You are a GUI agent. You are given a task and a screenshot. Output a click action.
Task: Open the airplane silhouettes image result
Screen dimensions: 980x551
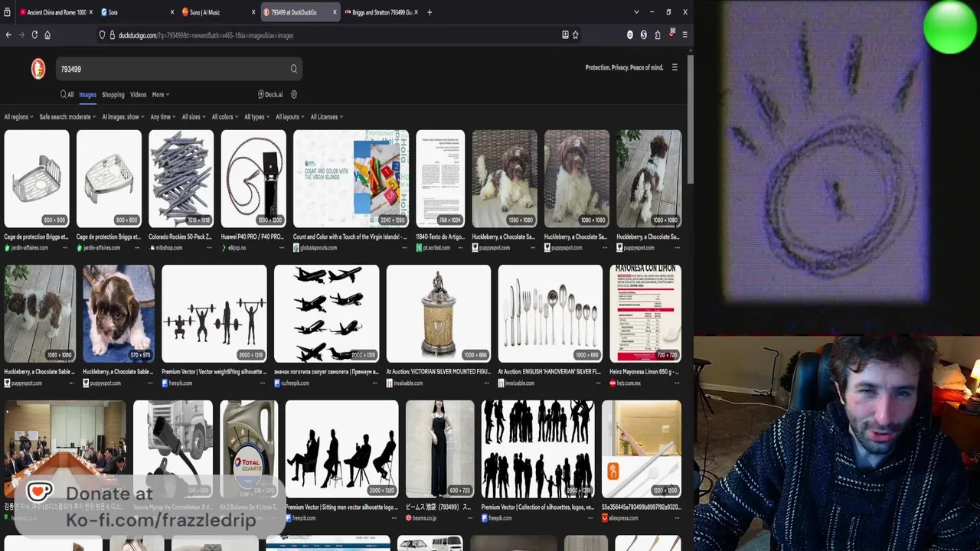(x=326, y=314)
